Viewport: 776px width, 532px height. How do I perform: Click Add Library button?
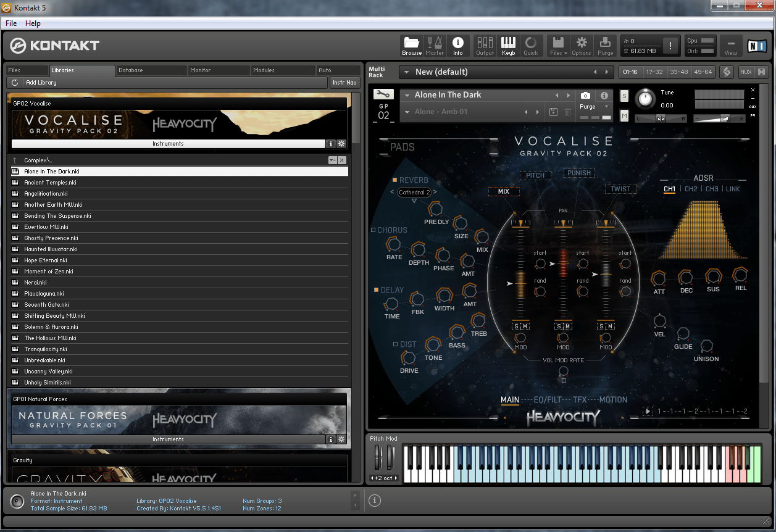[x=41, y=83]
